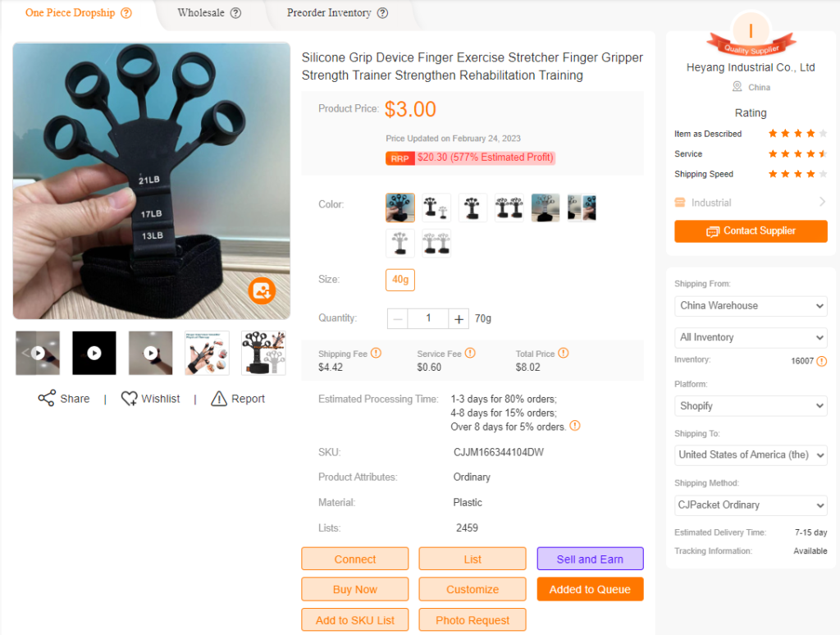Click help icon next to Preorder Inventory
This screenshot has width=840, height=635.
(x=382, y=13)
